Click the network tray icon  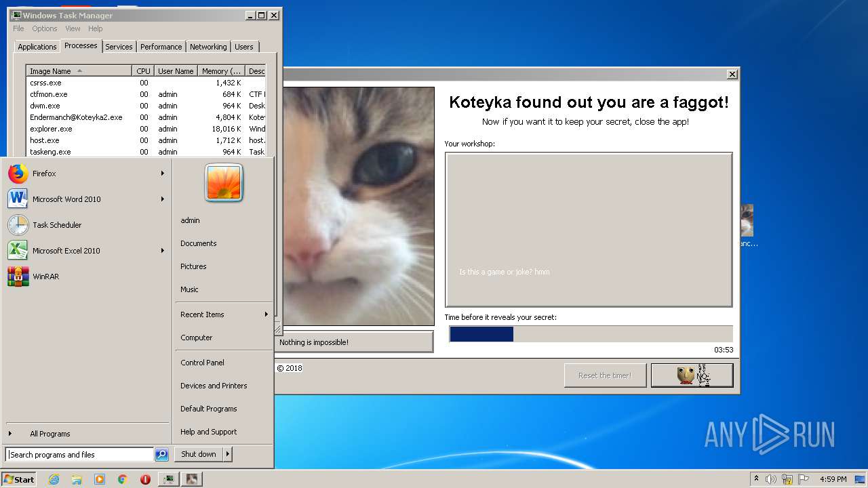pyautogui.click(x=787, y=479)
